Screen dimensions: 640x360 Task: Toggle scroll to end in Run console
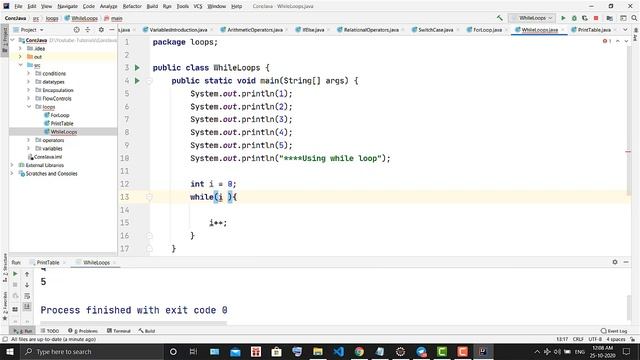point(27,306)
